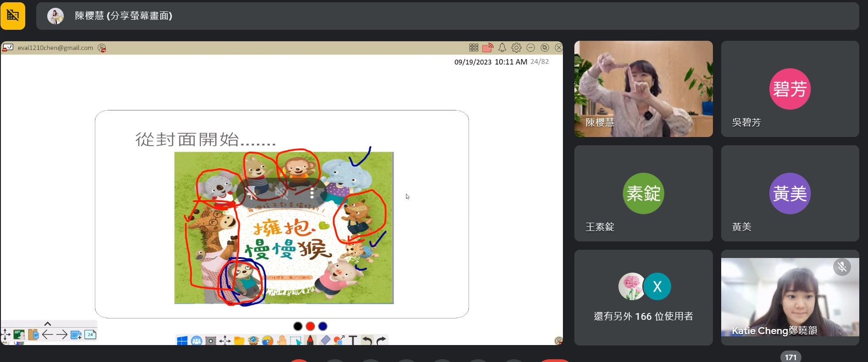Expand the bottom-left toolbar with up chevron
This screenshot has width=868, height=362.
point(47,324)
